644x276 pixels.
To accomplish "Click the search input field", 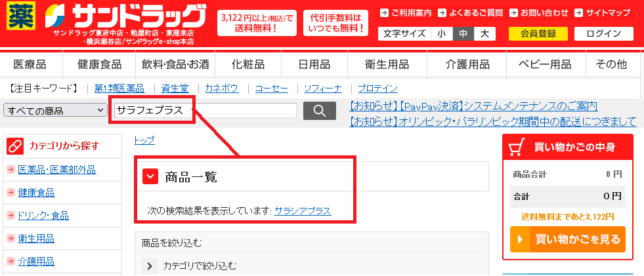I will 205,110.
